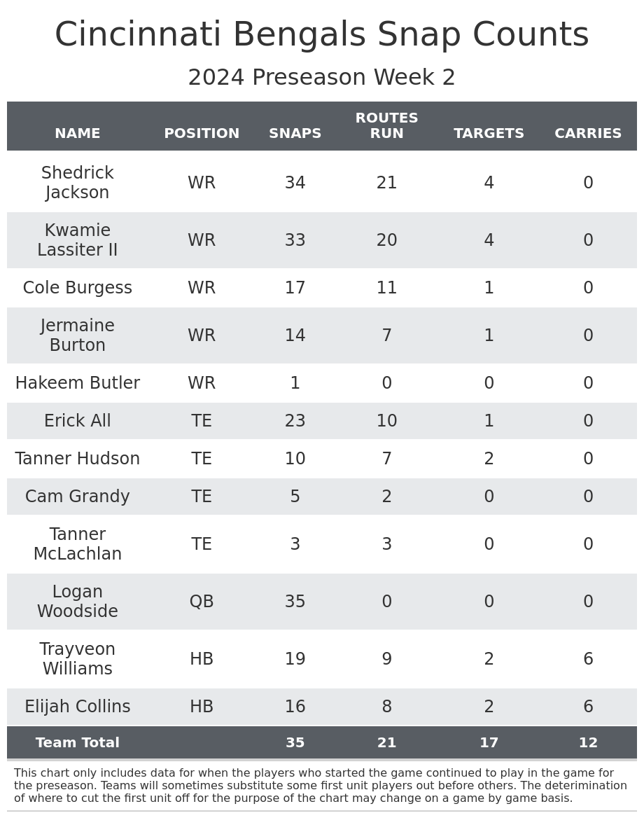Select the Tanner Hudson name cell
Screen dimensions: 644x818
click(x=78, y=459)
